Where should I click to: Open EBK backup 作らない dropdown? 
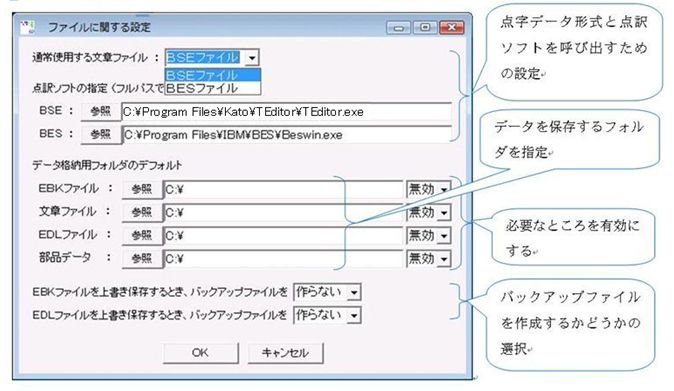pyautogui.click(x=354, y=293)
